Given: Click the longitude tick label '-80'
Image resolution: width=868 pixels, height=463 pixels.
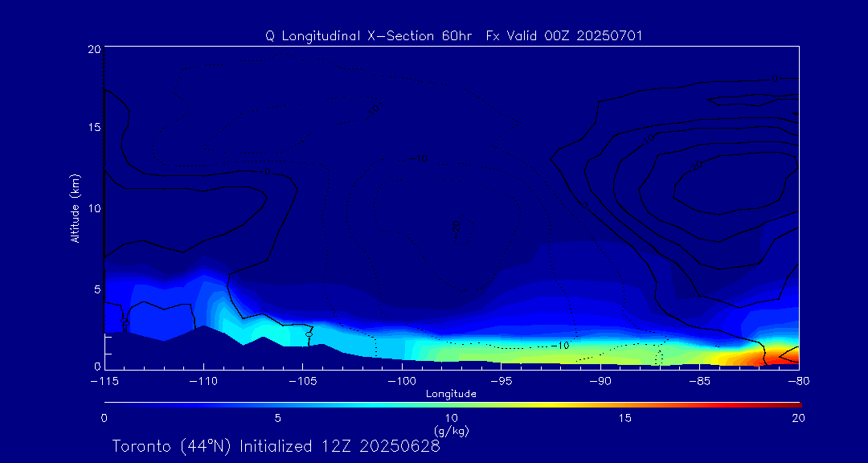Looking at the screenshot, I should tap(798, 382).
